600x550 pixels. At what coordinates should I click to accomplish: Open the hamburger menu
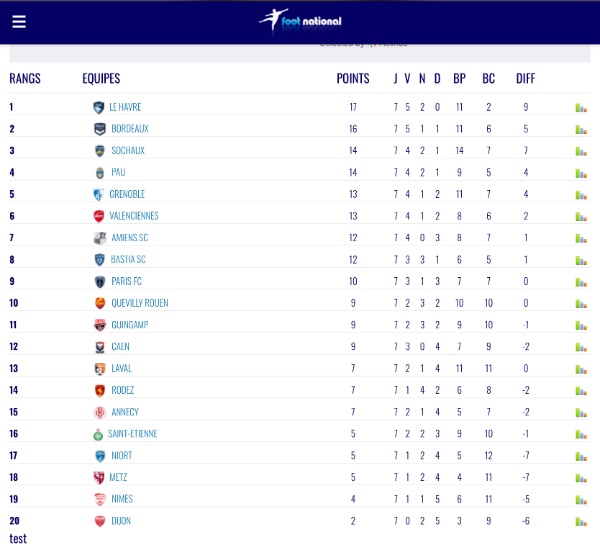[19, 21]
